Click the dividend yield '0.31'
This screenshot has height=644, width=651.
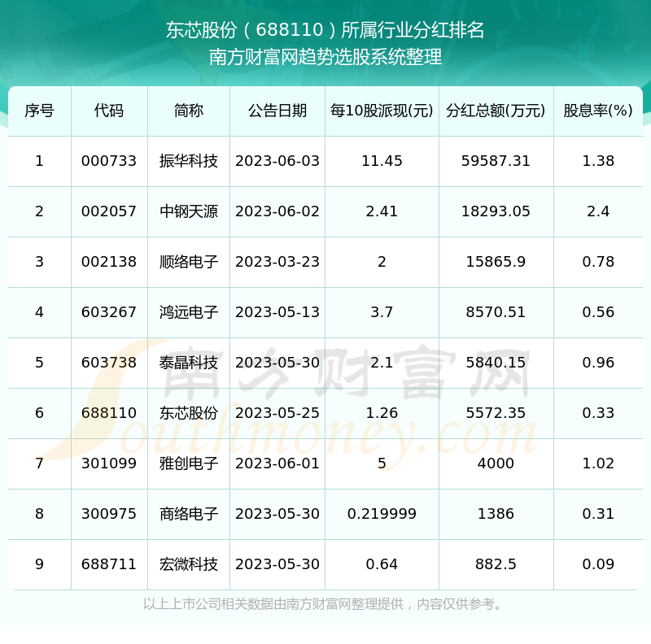pos(598,514)
